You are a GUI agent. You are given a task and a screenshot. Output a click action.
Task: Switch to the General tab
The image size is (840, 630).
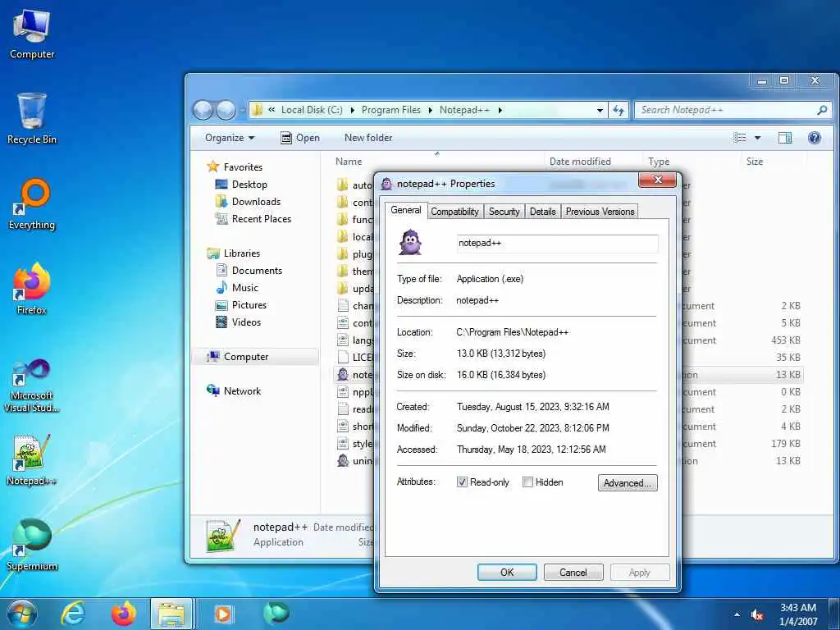405,210
